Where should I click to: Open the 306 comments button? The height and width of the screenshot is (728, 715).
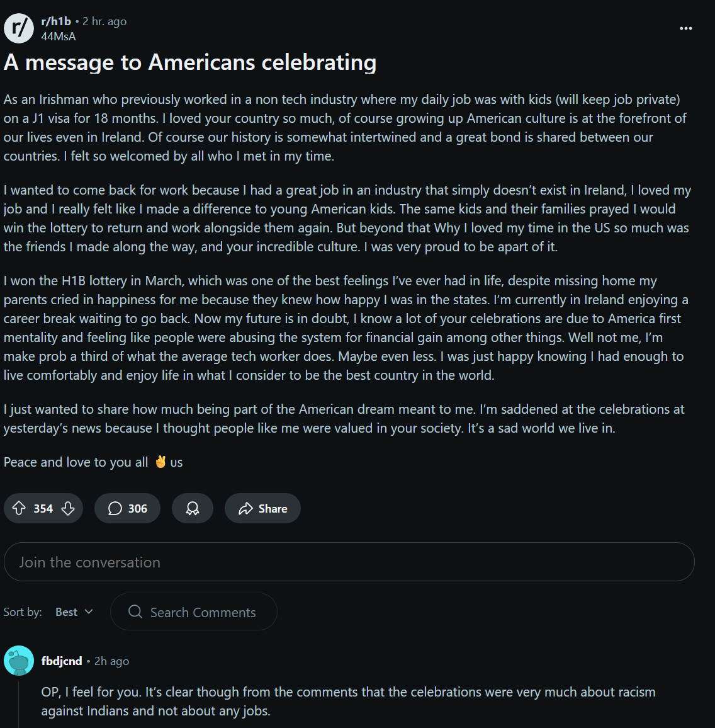point(127,508)
